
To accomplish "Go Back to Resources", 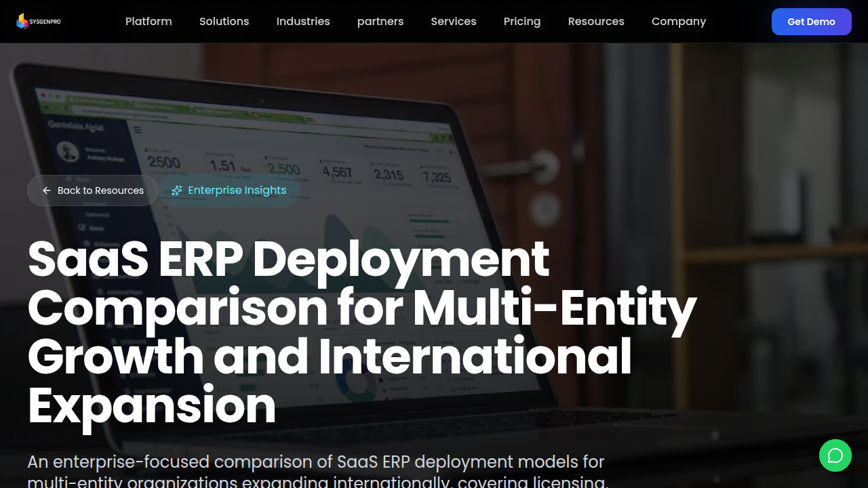I will [93, 190].
